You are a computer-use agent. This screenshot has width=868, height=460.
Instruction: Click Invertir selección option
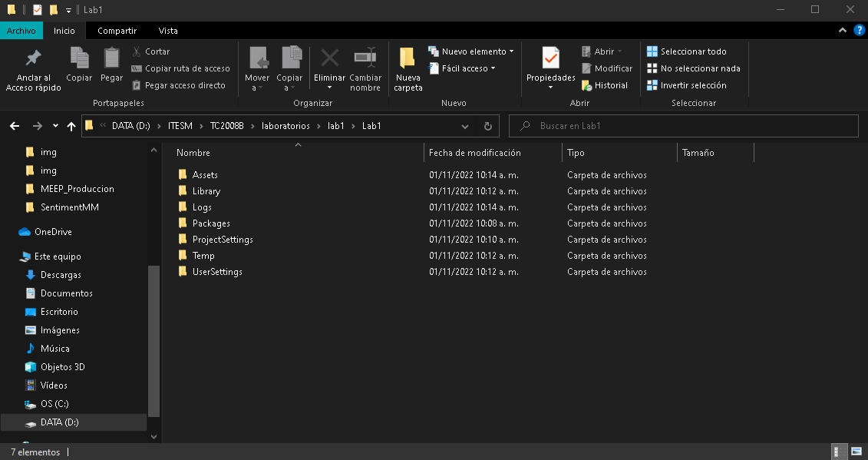[692, 85]
